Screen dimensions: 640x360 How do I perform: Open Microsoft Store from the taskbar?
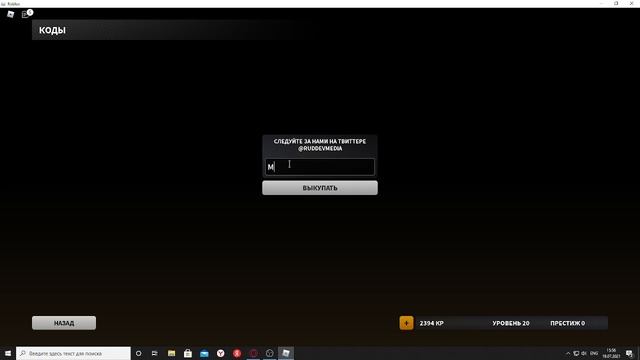pyautogui.click(x=188, y=353)
